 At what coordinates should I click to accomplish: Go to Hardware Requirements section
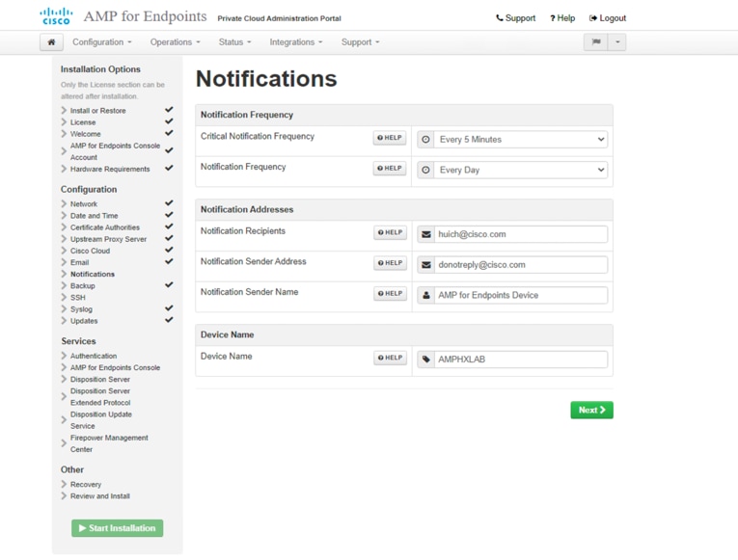(110, 170)
